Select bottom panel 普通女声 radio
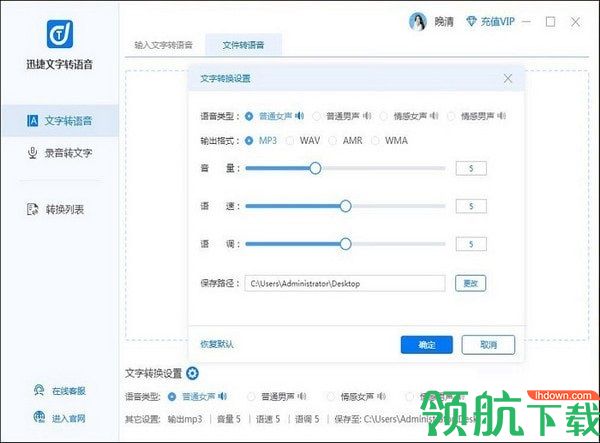The width and height of the screenshot is (600, 443). (x=172, y=397)
